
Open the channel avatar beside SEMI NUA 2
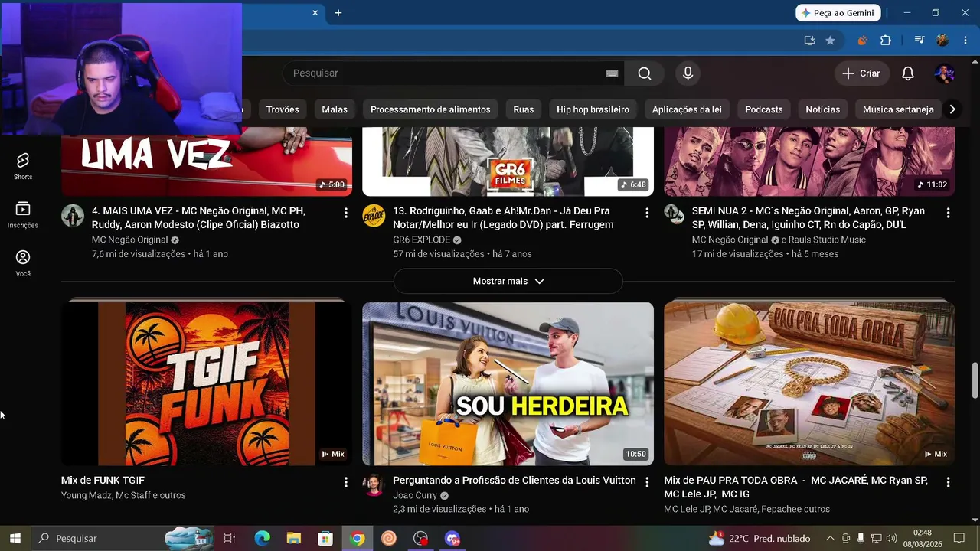pos(675,214)
